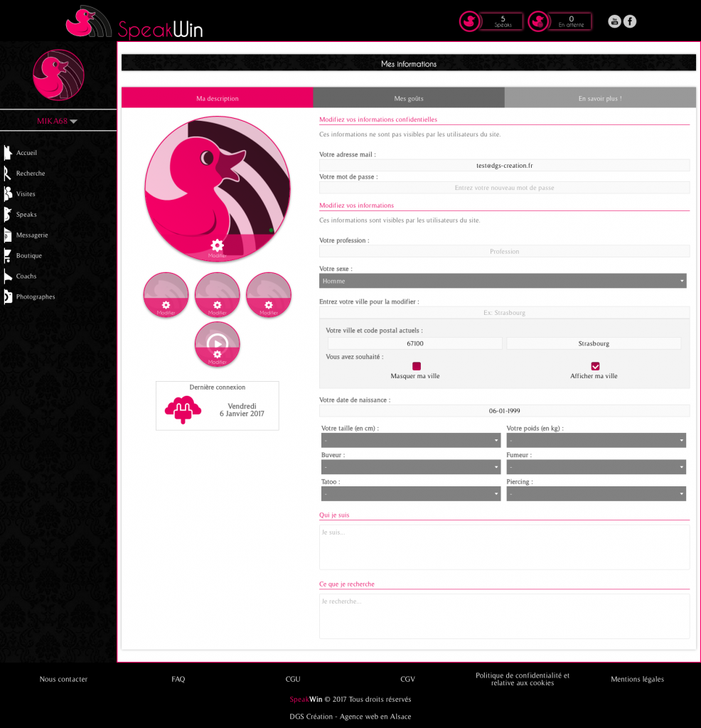Click the Votre profession input field
The width and height of the screenshot is (701, 728).
504,252
